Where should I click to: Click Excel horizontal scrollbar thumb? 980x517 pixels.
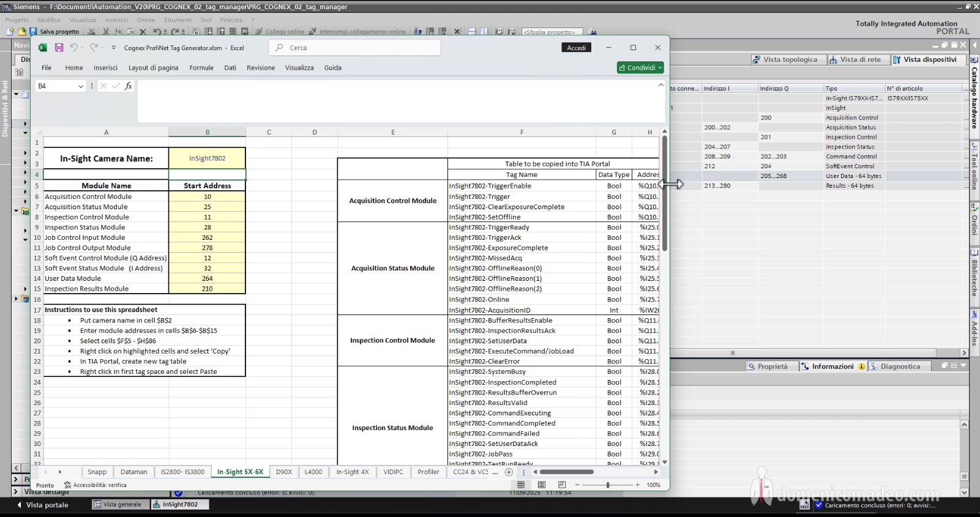click(x=567, y=472)
